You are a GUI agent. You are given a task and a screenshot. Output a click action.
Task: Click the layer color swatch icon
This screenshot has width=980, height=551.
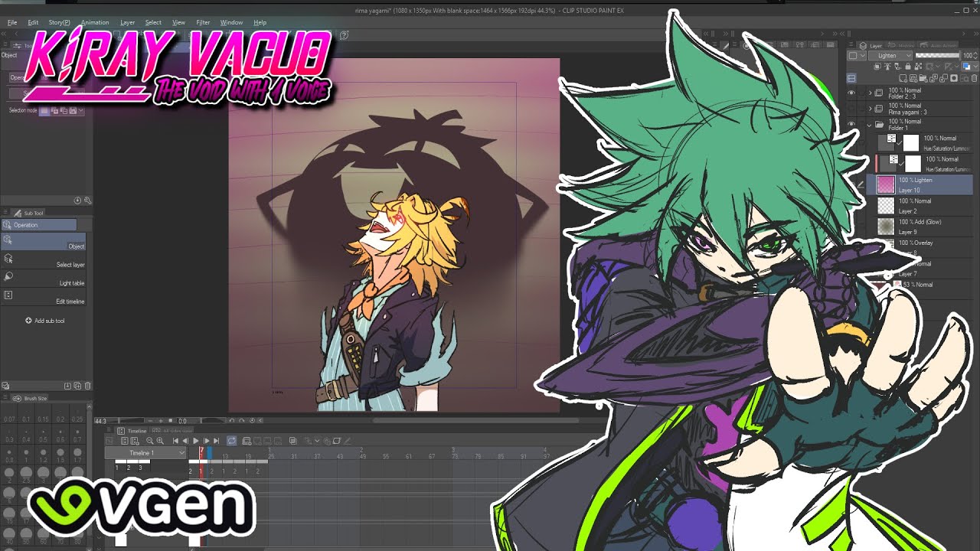[966, 67]
